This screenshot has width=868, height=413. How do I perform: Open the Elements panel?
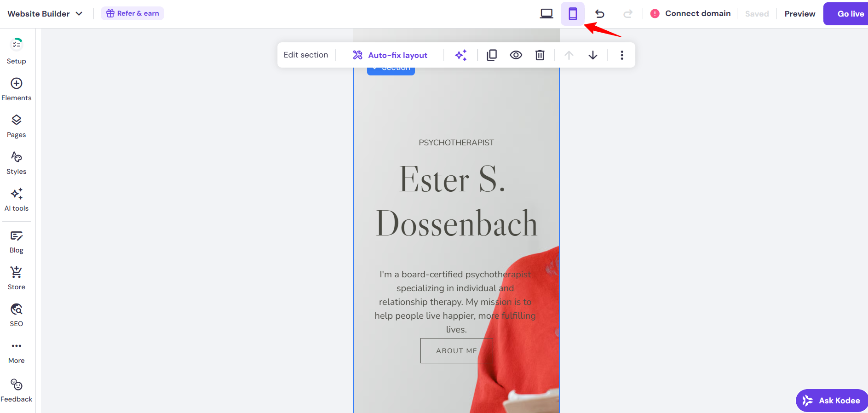click(17, 89)
